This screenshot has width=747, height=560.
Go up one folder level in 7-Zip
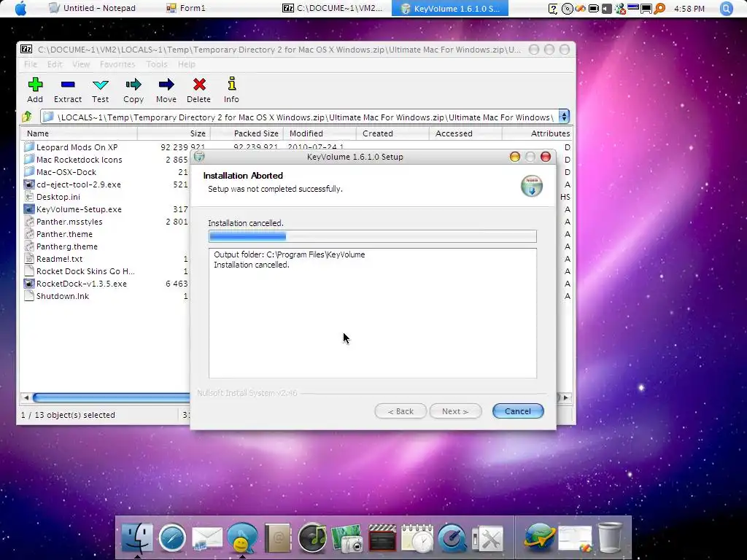27,117
